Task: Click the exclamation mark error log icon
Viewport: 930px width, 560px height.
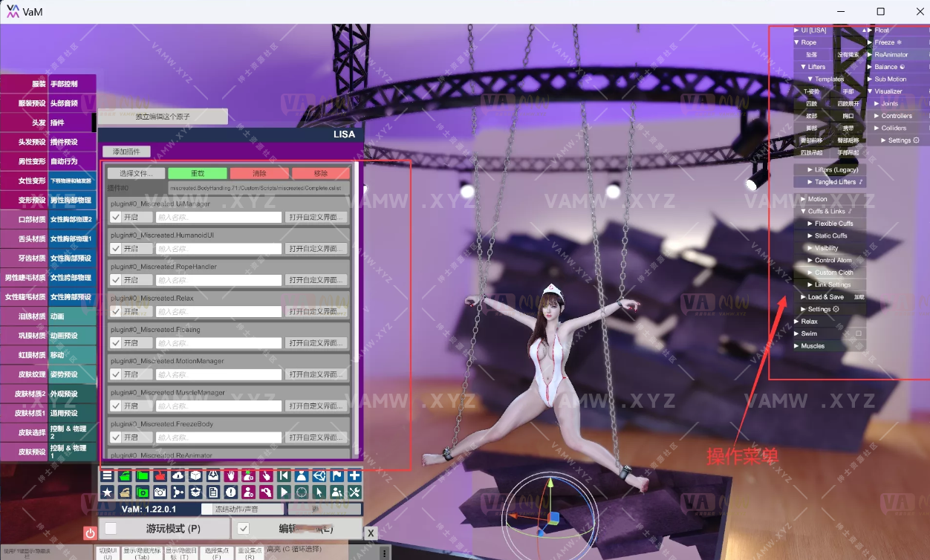Action: 230,492
